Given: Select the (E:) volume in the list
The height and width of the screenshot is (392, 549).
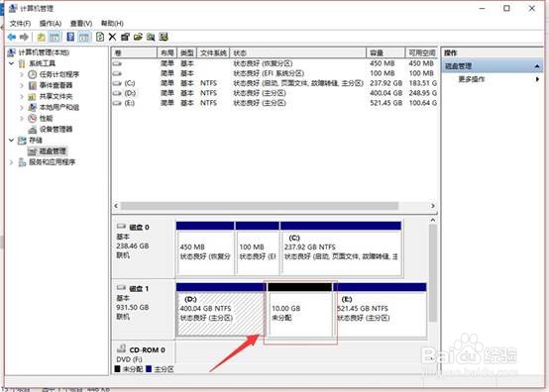Looking at the screenshot, I should pyautogui.click(x=129, y=103).
